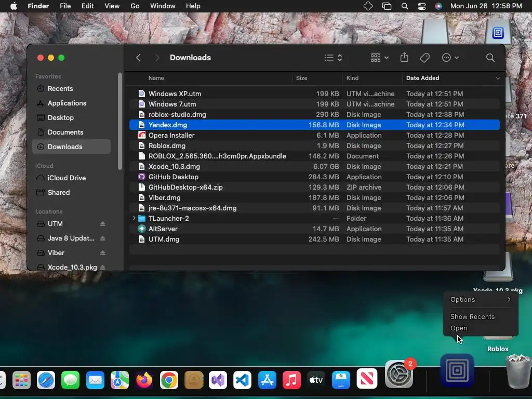Launch Firefox from the Dock
Image resolution: width=532 pixels, height=399 pixels.
coord(144,380)
